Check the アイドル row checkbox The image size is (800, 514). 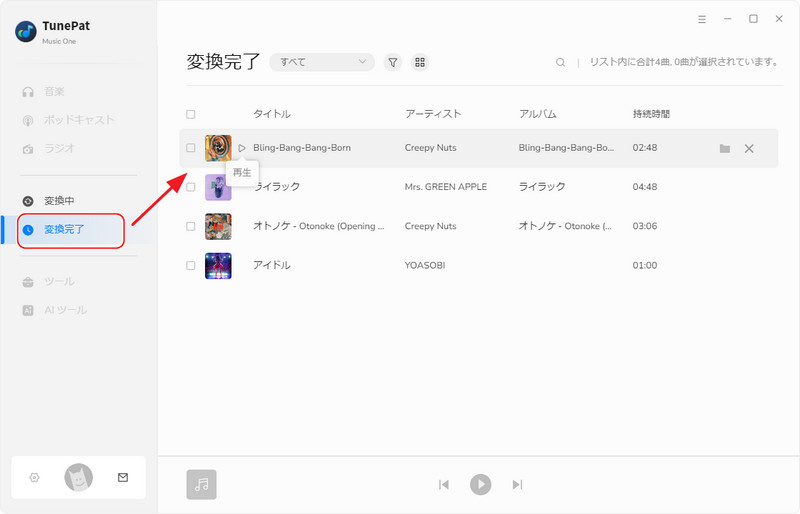point(191,265)
